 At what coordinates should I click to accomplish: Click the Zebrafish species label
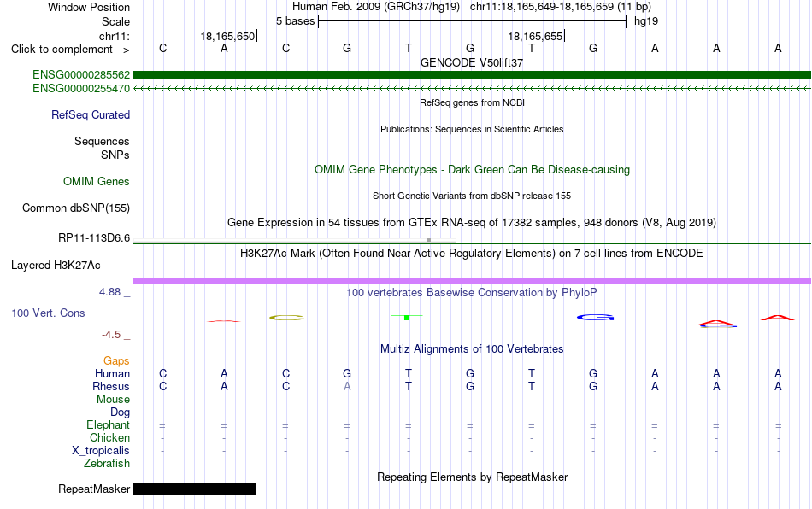click(107, 464)
